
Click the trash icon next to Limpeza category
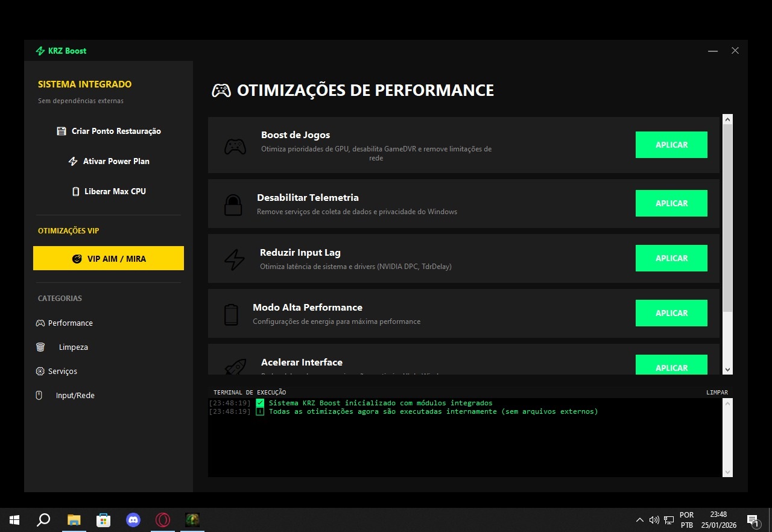coord(40,347)
